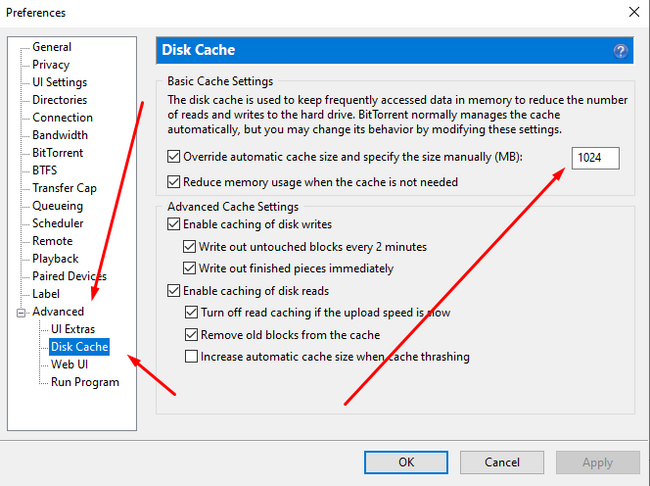This screenshot has height=486, width=650.
Task: Select BitTorrent in the preferences tree
Action: [x=58, y=153]
